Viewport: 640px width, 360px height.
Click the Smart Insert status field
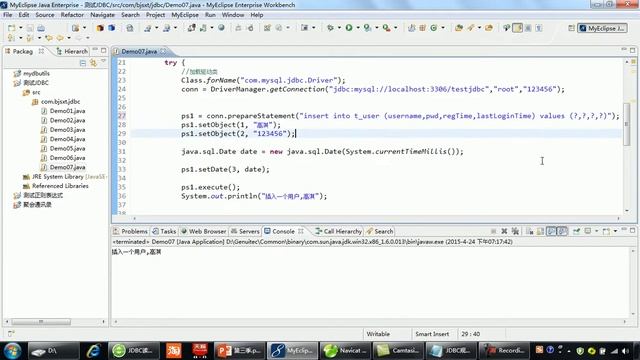coord(432,334)
